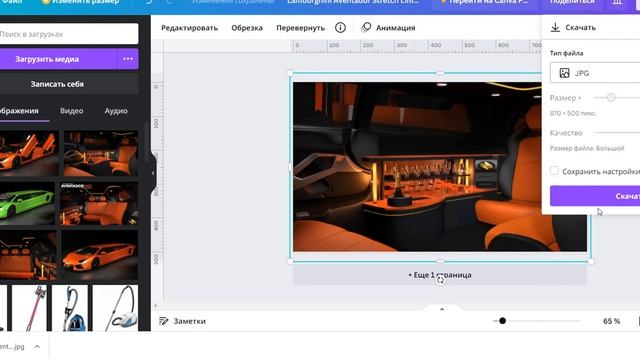Click Редактировать in image toolbar
The image size is (640, 360).
(189, 28)
